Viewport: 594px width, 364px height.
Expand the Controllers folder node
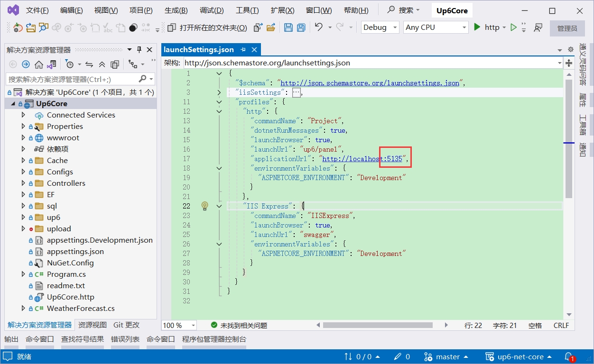[x=23, y=183]
